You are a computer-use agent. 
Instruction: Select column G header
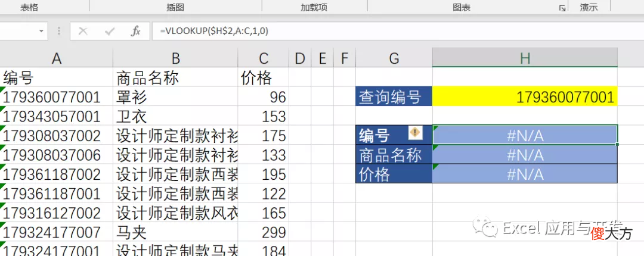pos(394,59)
